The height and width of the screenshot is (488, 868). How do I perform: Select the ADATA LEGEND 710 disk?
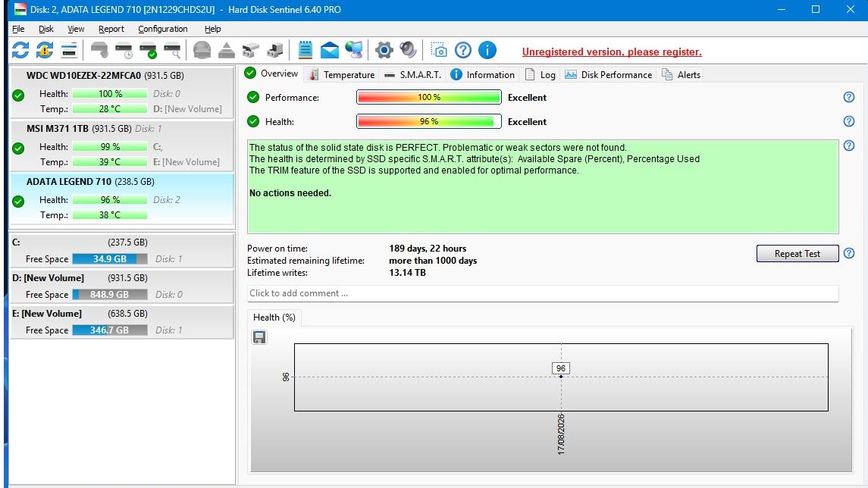tap(122, 198)
